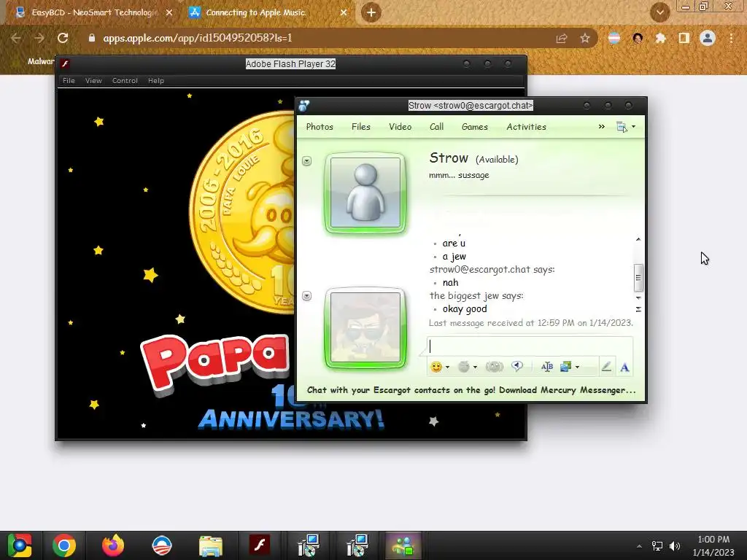The height and width of the screenshot is (560, 747).
Task: Click the background picture icon
Action: 565,367
